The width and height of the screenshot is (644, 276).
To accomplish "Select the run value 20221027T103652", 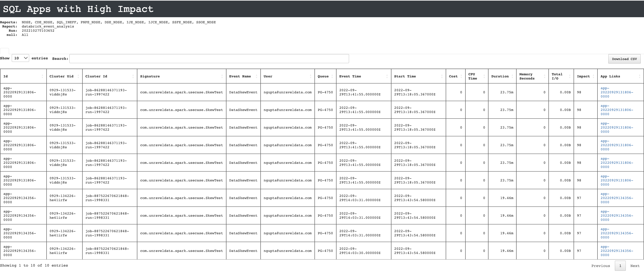I will click(x=38, y=30).
